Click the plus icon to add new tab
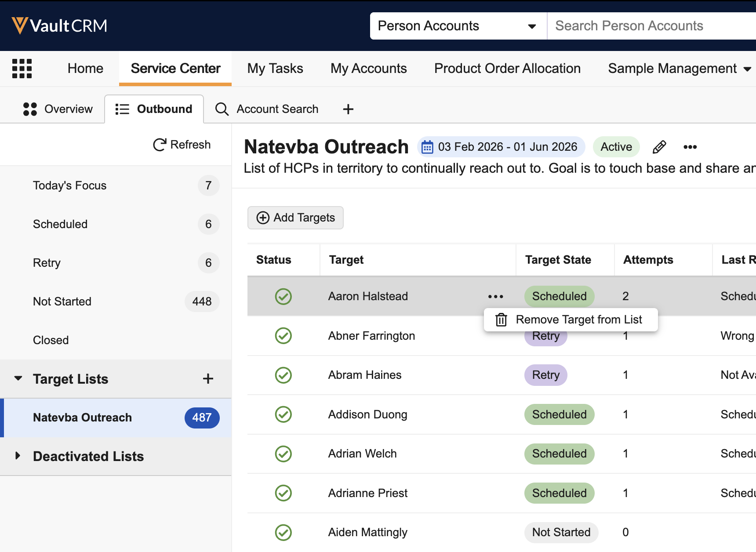The width and height of the screenshot is (756, 552). click(x=348, y=109)
